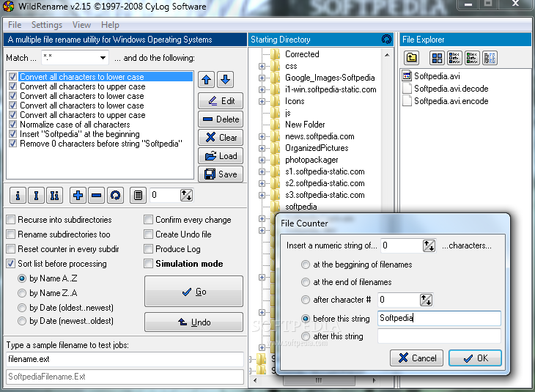The width and height of the screenshot is (535, 392).
Task: Open the View menu
Action: pos(81,25)
